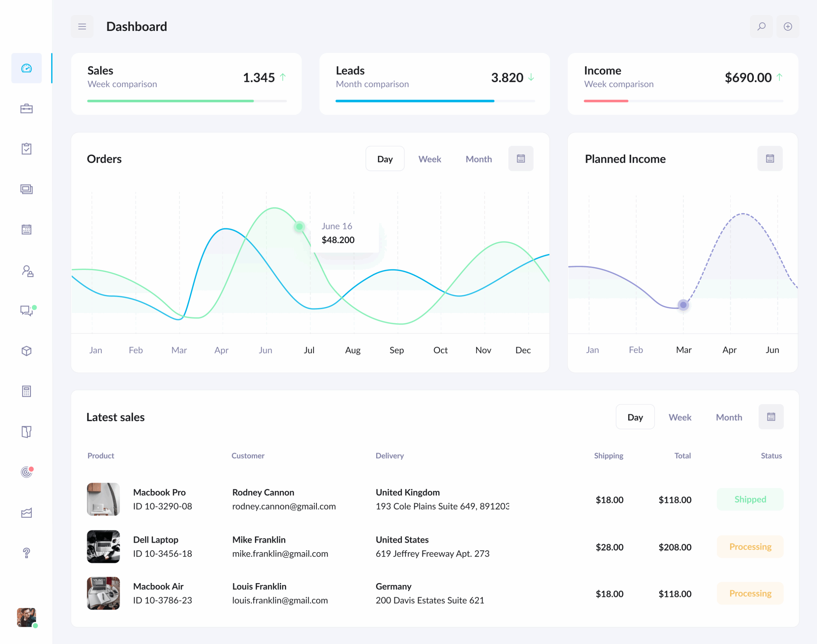
Task: Open the briefcase sidebar icon
Action: 26,108
